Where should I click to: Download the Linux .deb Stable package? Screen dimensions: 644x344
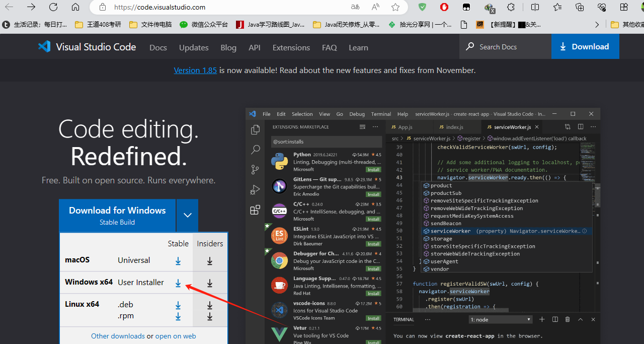point(178,305)
